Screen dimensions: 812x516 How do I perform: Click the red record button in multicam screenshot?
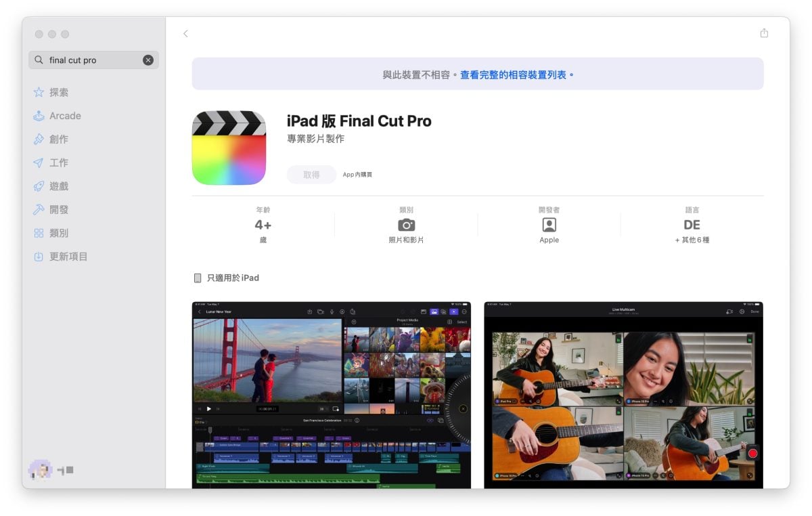pyautogui.click(x=752, y=453)
